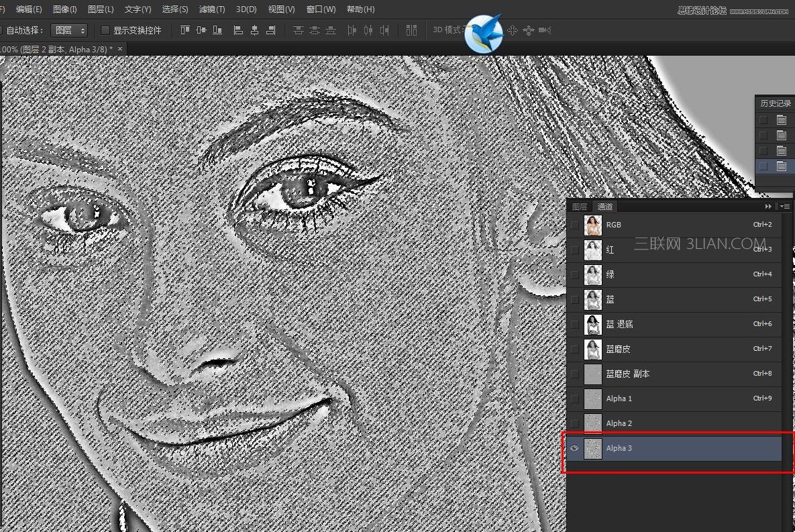Show the 绿 channel visibility

pyautogui.click(x=574, y=274)
